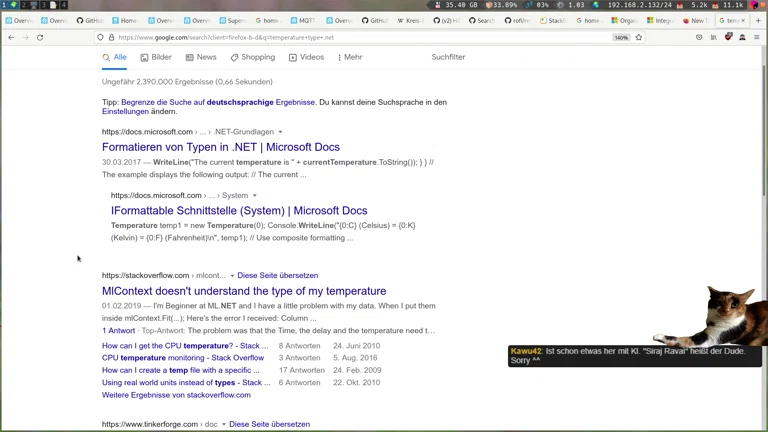Expand dropdown arrow next to stackoverflow.com URL
This screenshot has height=432, width=768.
pos(232,276)
